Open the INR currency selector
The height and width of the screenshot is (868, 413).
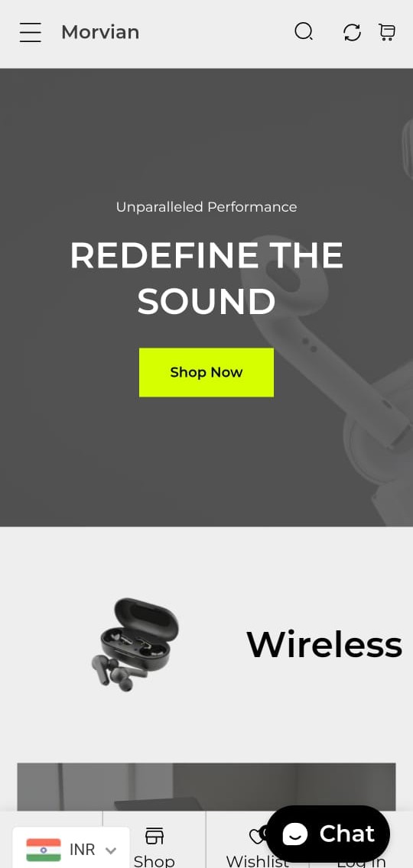click(71, 849)
